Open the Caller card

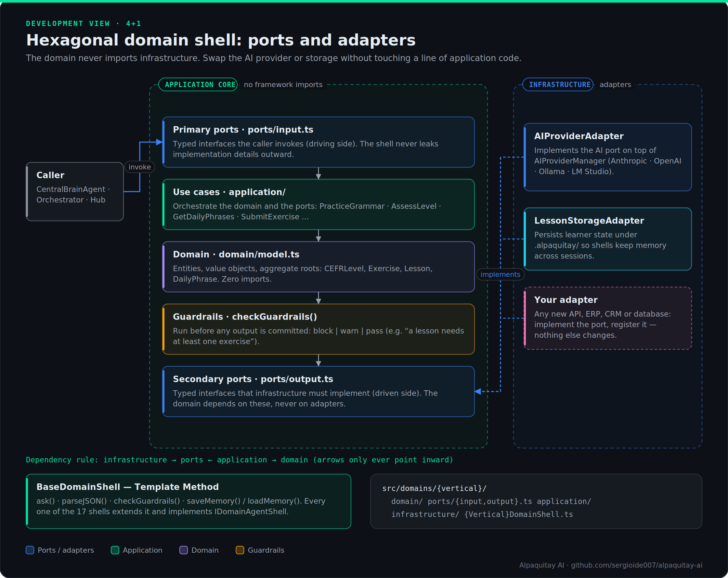pos(75,192)
